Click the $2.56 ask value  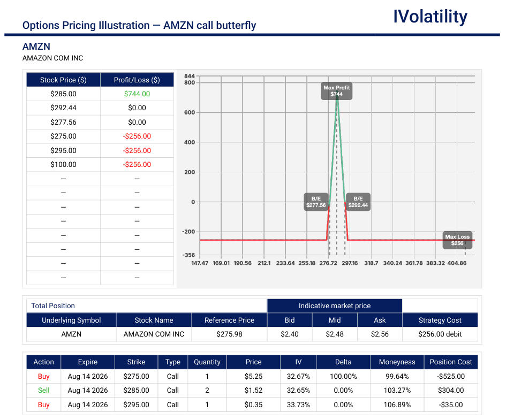(x=380, y=334)
